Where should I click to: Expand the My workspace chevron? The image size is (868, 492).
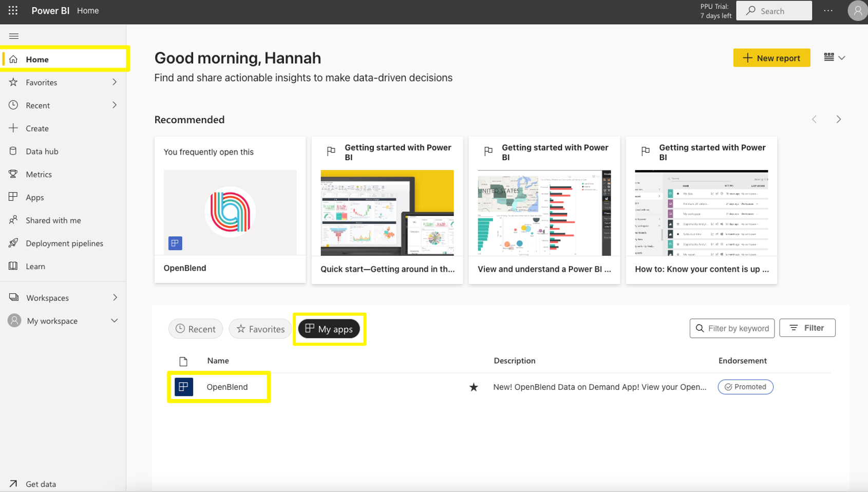click(x=114, y=320)
